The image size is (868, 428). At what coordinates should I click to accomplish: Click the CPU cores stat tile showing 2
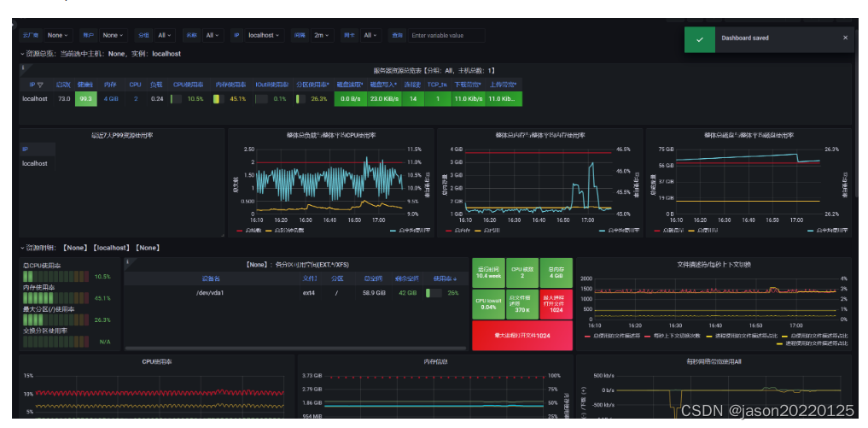point(522,273)
